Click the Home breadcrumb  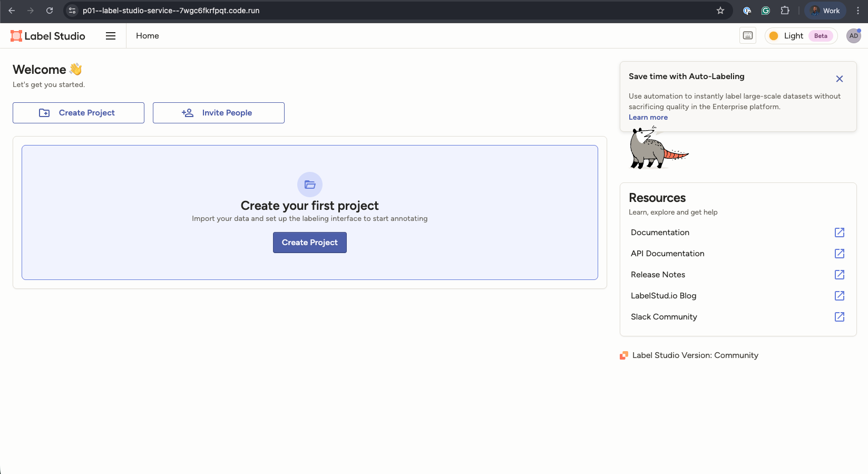click(x=148, y=36)
